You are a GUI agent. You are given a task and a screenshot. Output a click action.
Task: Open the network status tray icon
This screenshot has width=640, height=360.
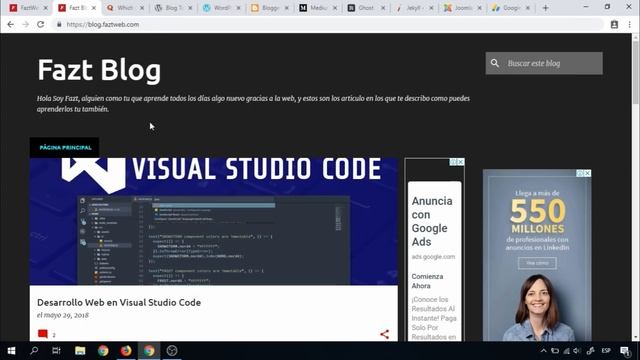[x=566, y=351]
